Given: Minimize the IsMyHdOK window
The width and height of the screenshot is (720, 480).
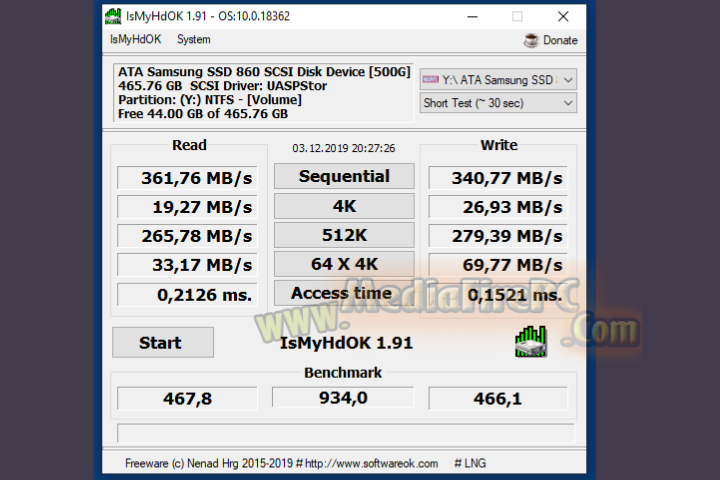Looking at the screenshot, I should point(472,17).
